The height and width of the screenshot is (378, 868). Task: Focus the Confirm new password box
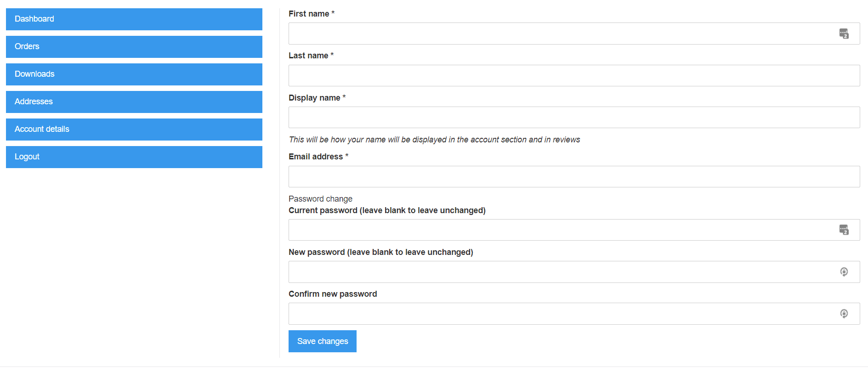click(561, 314)
